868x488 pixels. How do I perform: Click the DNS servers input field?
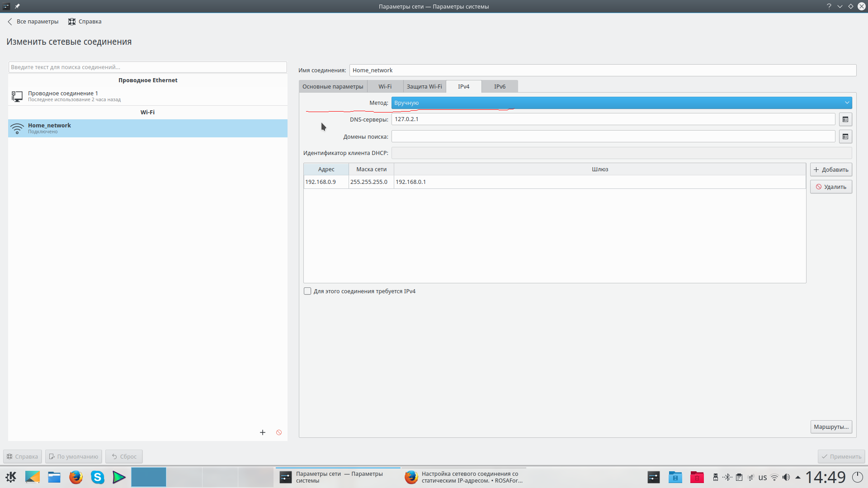coord(613,119)
